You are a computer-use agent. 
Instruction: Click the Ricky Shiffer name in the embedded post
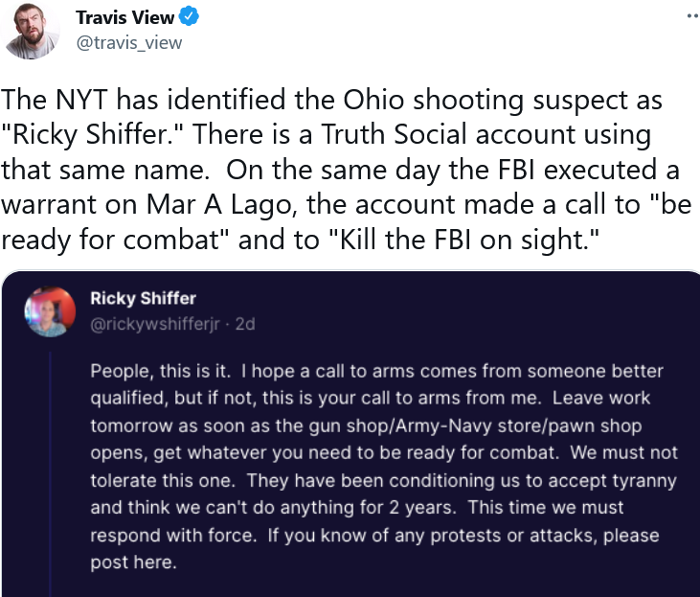pyautogui.click(x=143, y=298)
